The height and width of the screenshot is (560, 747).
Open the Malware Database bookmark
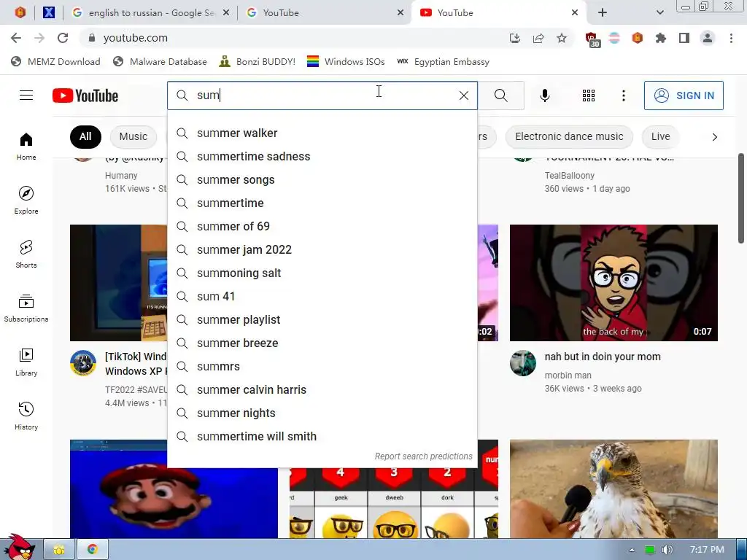point(160,61)
